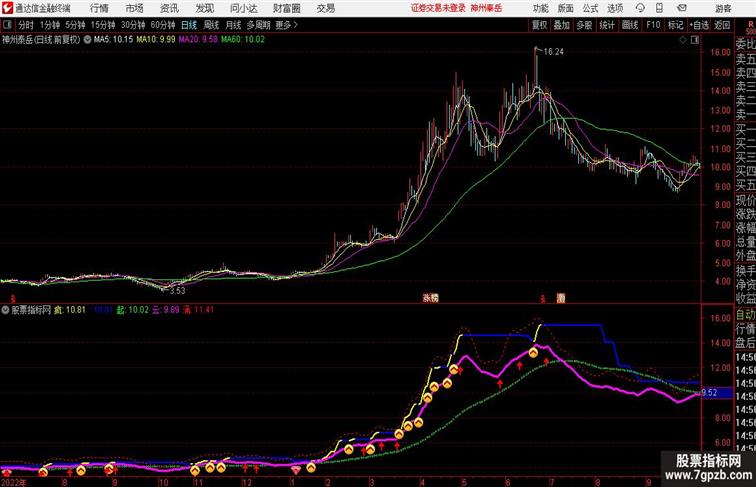Add stock with +自选 button
The image size is (756, 487).
[x=699, y=25]
